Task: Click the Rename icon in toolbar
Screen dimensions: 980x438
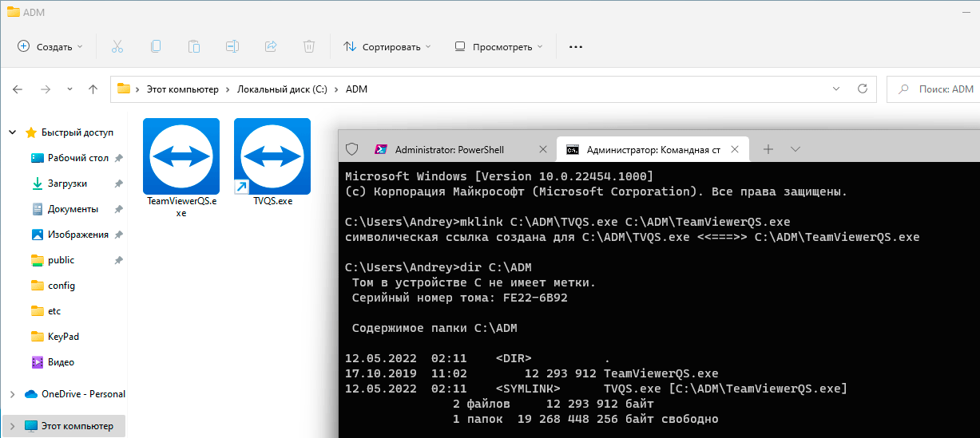Action: click(x=232, y=46)
